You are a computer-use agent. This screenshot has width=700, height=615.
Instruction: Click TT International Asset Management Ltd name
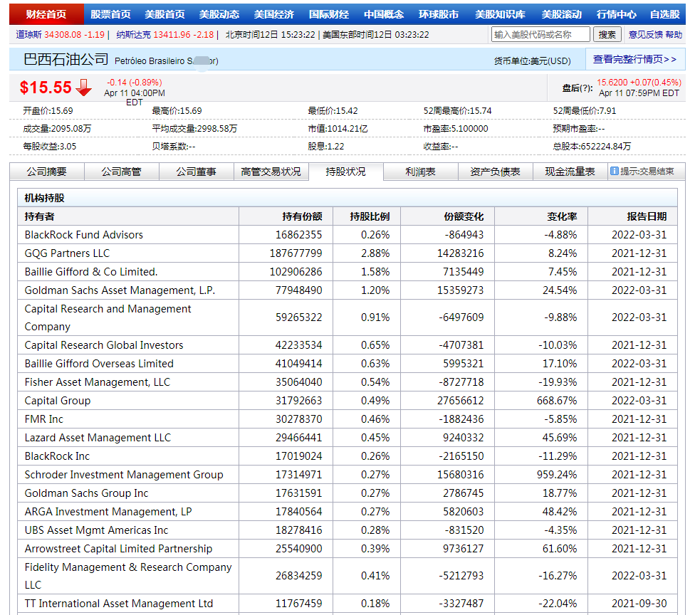point(119,604)
